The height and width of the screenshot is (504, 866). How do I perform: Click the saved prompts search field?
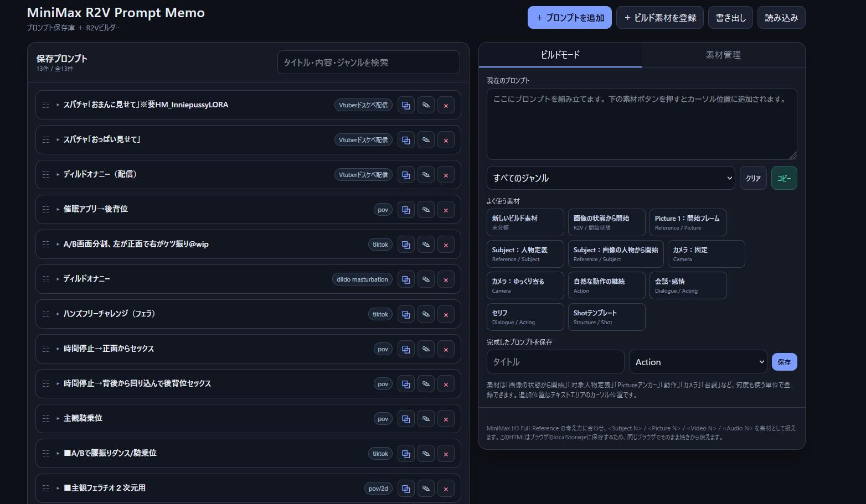pyautogui.click(x=369, y=63)
